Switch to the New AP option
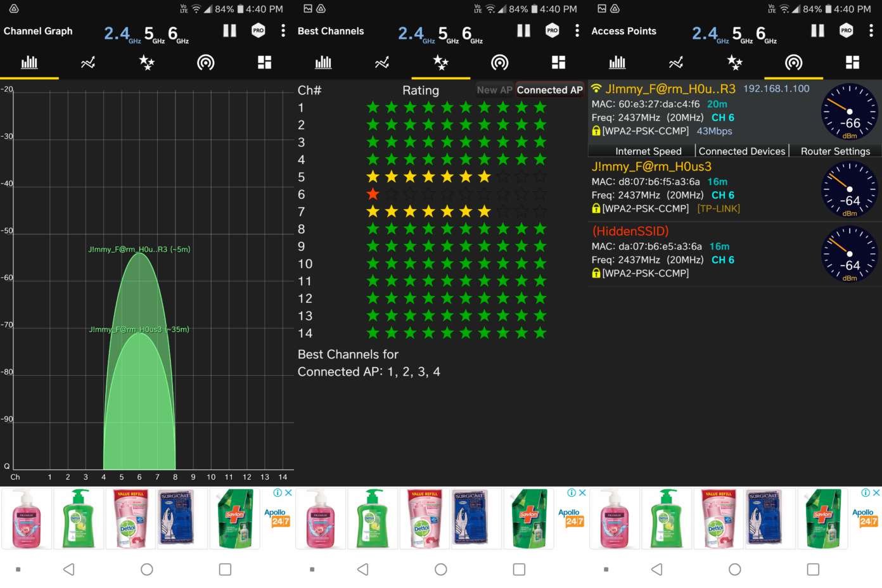The height and width of the screenshot is (588, 882). [x=494, y=89]
